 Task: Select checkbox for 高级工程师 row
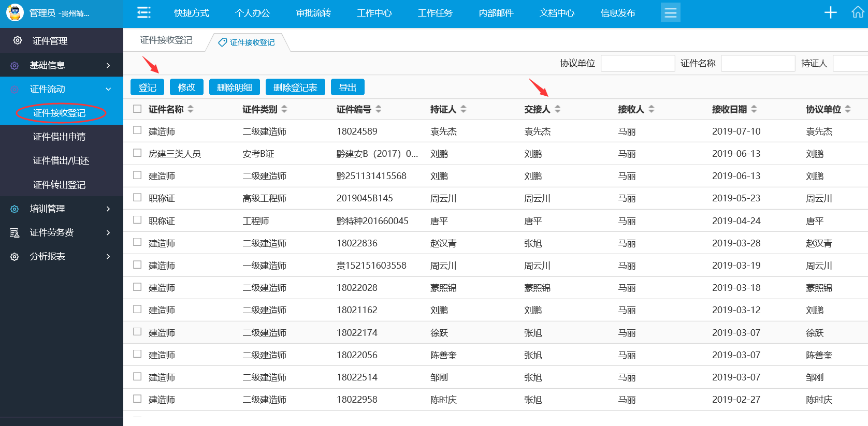137,197
